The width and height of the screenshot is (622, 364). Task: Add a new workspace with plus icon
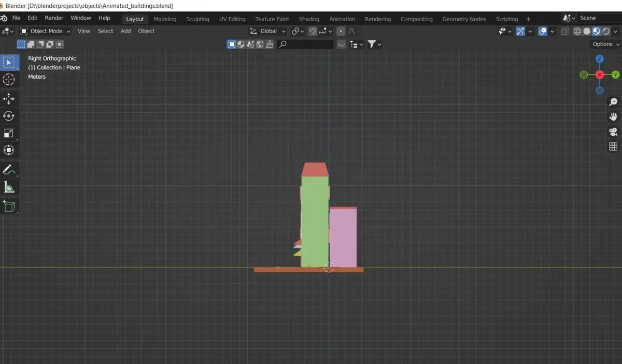pyautogui.click(x=528, y=19)
